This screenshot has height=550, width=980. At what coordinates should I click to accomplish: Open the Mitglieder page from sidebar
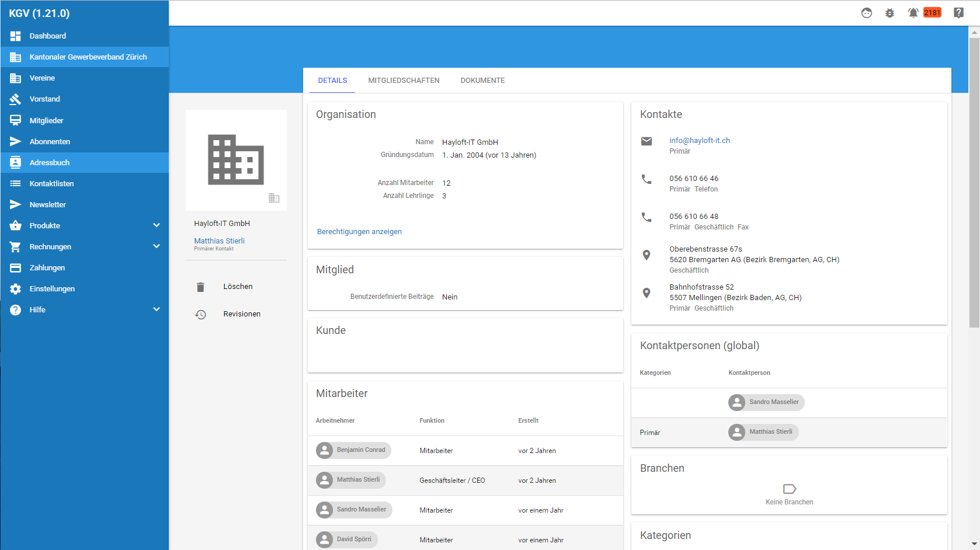pos(47,121)
